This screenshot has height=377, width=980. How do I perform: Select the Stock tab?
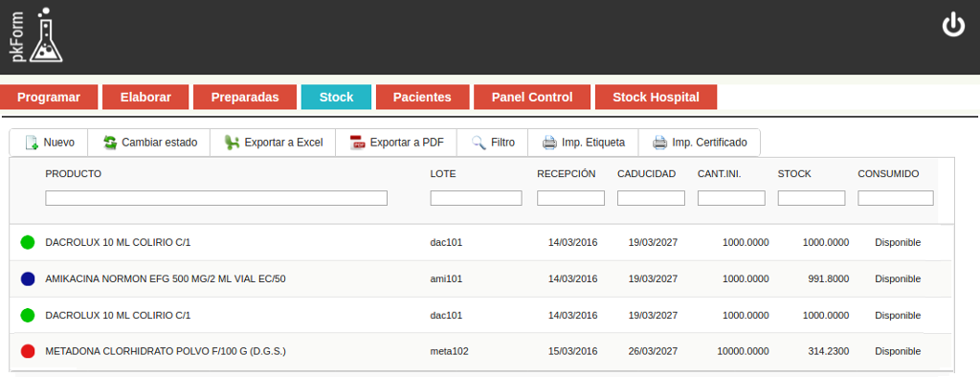pyautogui.click(x=336, y=97)
